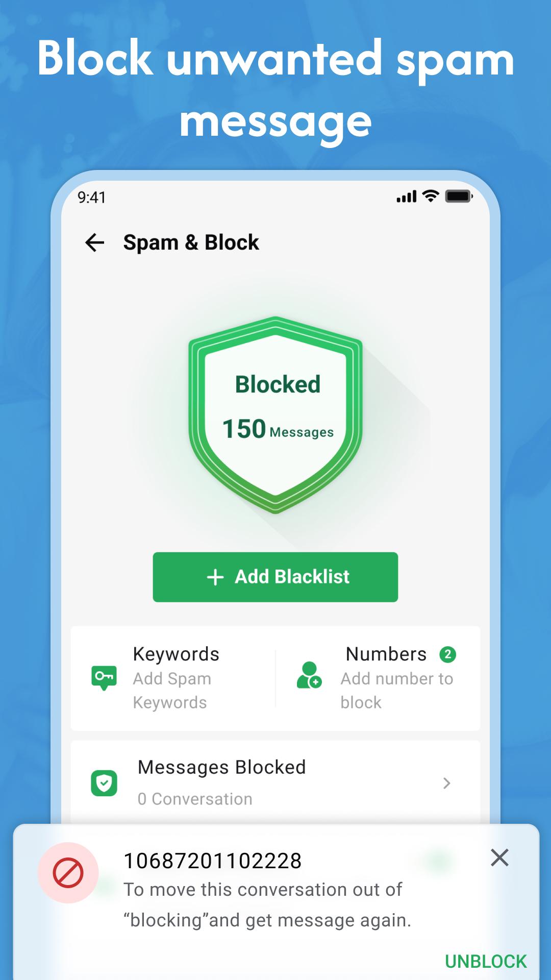The height and width of the screenshot is (980, 551).
Task: Click the red block circle icon
Action: 68,873
